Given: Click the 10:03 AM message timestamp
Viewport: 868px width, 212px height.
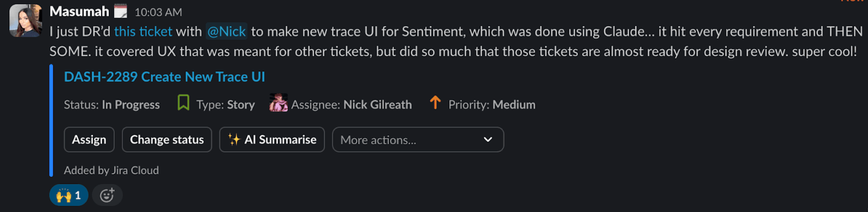Looking at the screenshot, I should [158, 12].
